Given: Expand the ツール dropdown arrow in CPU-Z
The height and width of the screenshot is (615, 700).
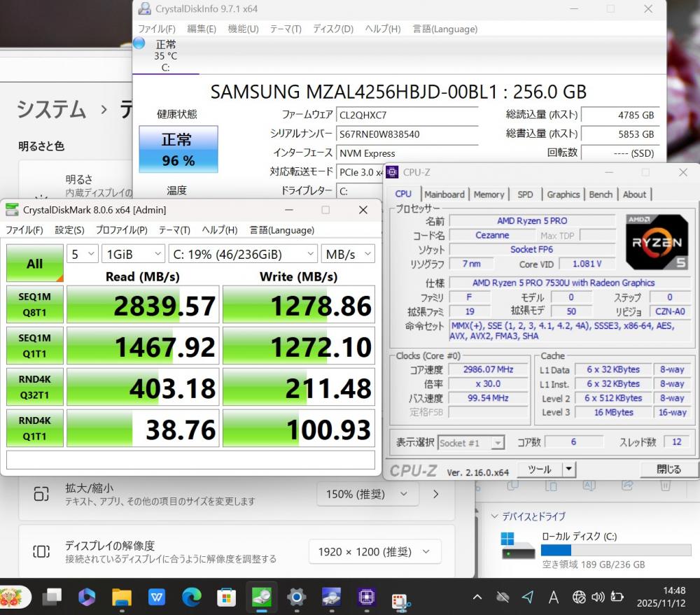Looking at the screenshot, I should 568,469.
